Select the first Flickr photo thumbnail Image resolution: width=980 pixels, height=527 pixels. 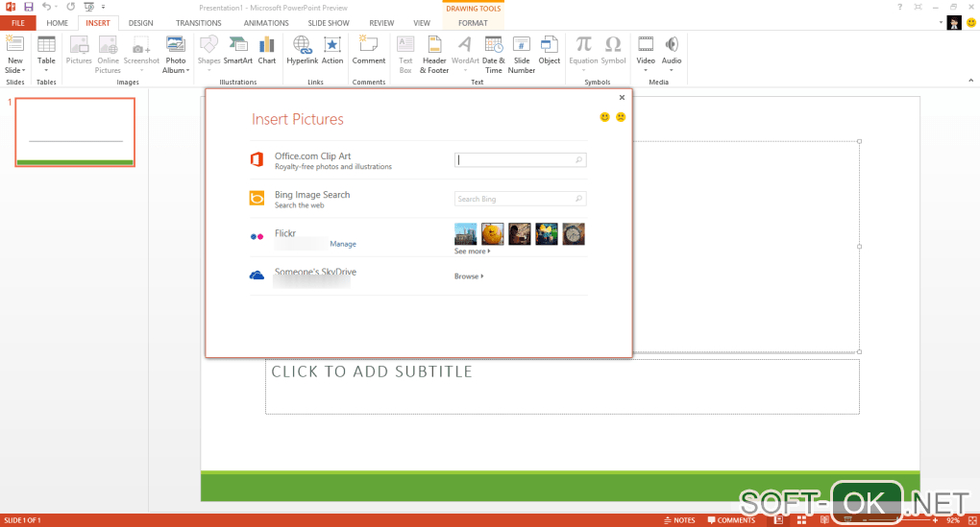[466, 233]
